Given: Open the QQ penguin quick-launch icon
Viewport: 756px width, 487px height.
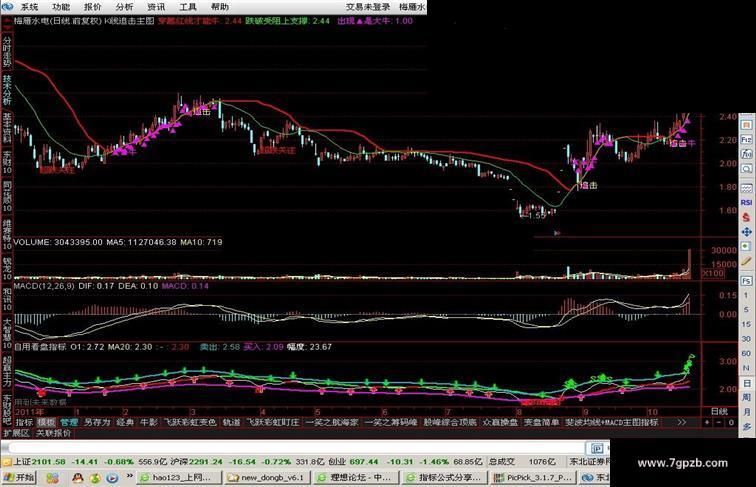Looking at the screenshot, I should click(77, 478).
